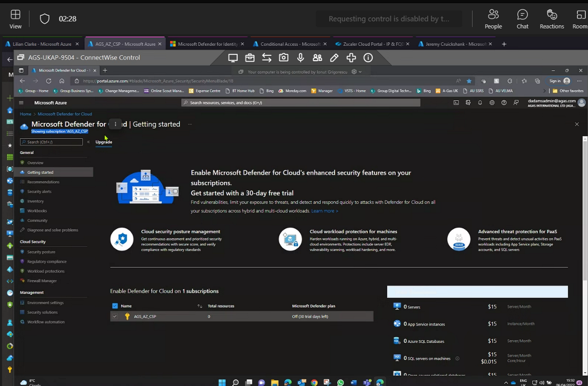Open the Teams Chat panel
This screenshot has width=588, height=386.
coord(522,19)
